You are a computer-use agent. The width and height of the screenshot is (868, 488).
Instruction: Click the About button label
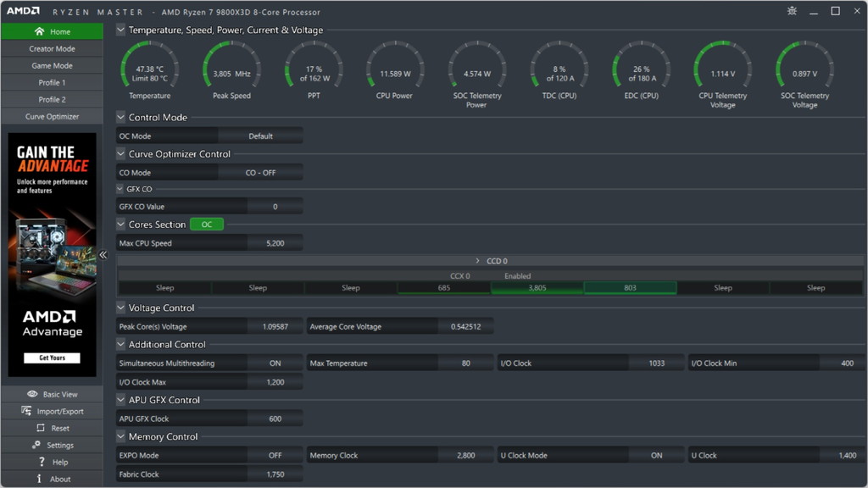60,480
